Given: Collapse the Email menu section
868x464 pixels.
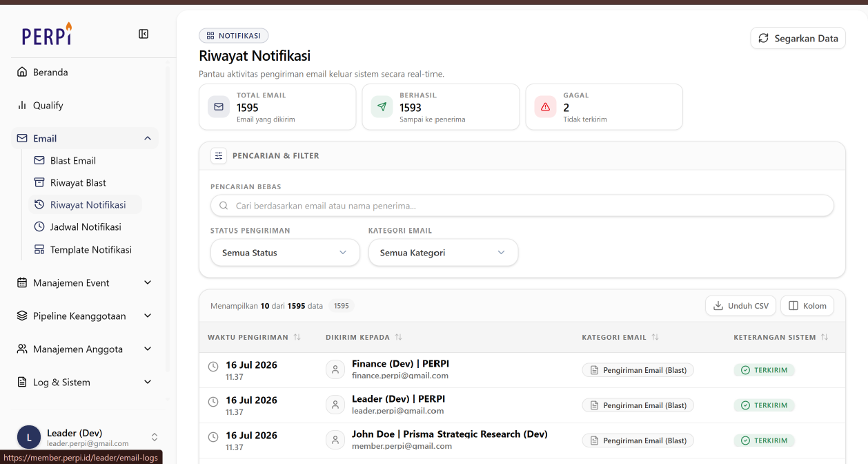Looking at the screenshot, I should 85,138.
